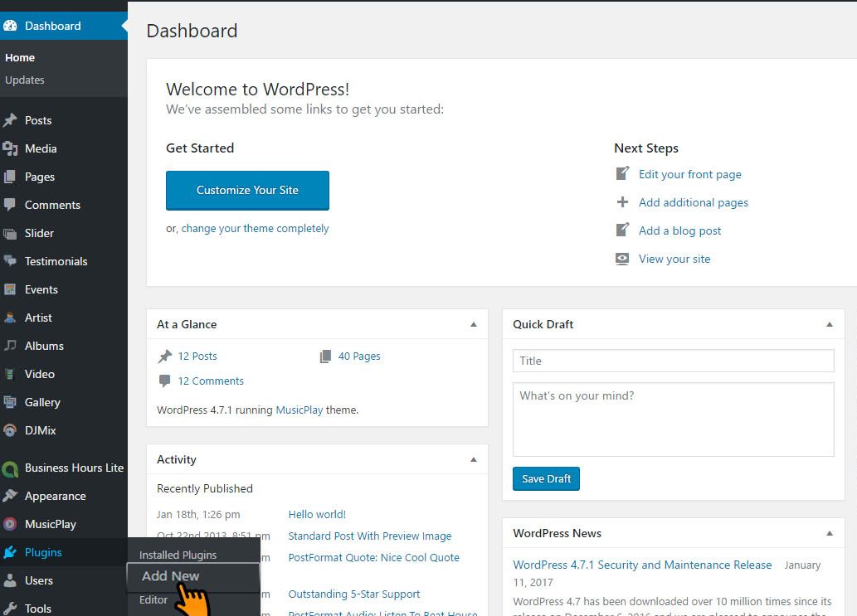Collapse the Quick Draft panel
The height and width of the screenshot is (616, 857).
[830, 324]
